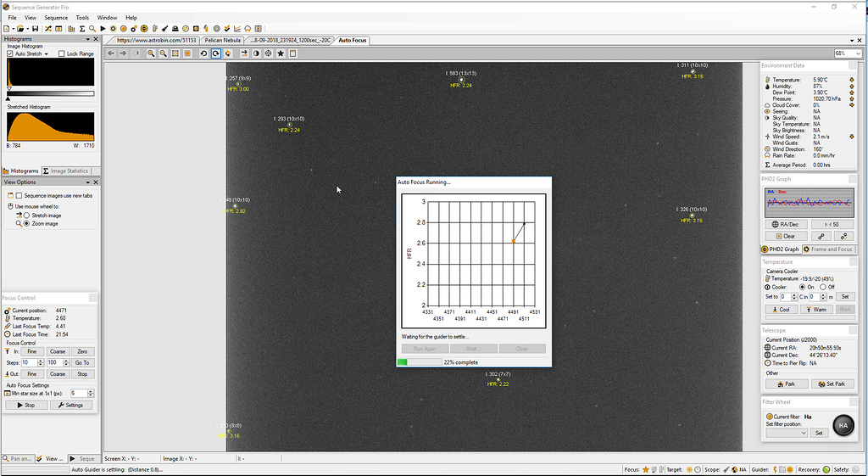This screenshot has width=868, height=476.
Task: Toggle Sequence images use new tabs
Action: [19, 196]
